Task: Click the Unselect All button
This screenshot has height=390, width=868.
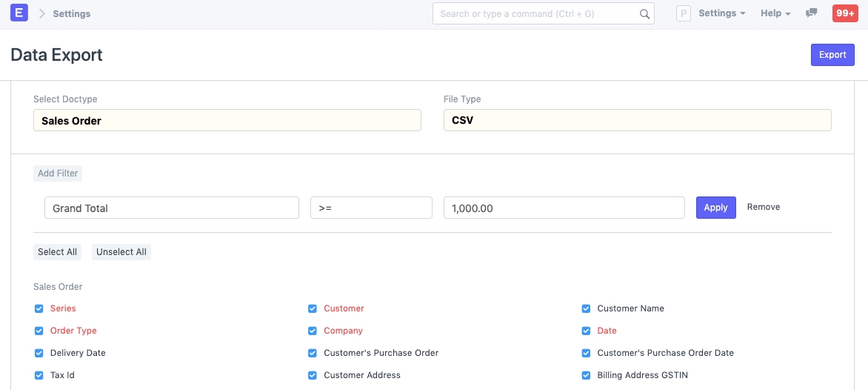Action: (121, 252)
